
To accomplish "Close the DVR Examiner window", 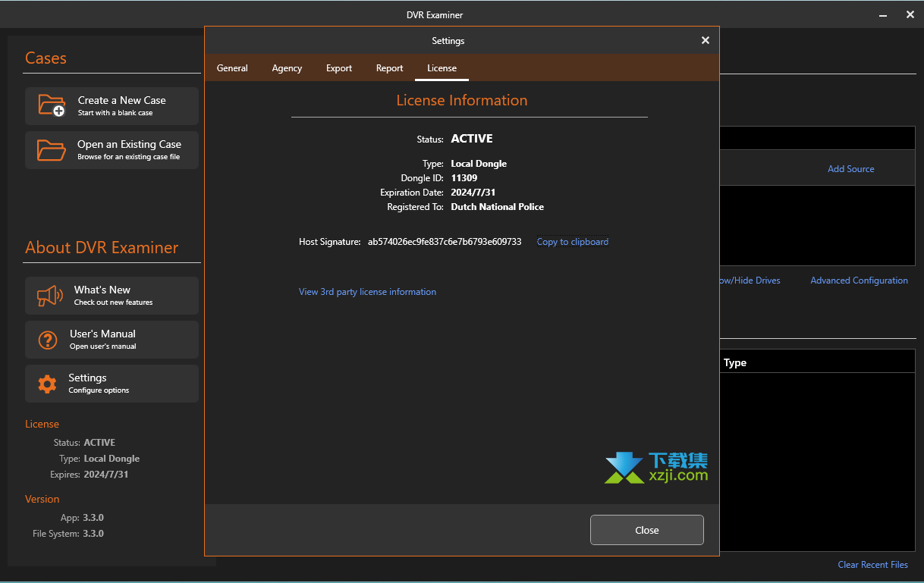I will [910, 15].
